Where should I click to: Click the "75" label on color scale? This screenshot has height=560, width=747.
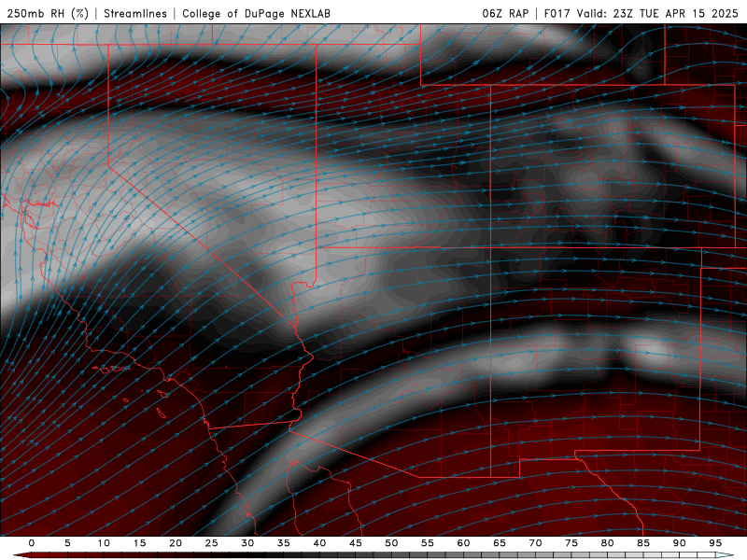571,543
